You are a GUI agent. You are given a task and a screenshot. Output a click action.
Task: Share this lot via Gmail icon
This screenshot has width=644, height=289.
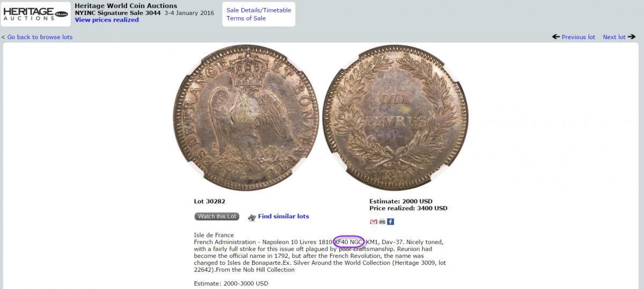[x=374, y=221]
